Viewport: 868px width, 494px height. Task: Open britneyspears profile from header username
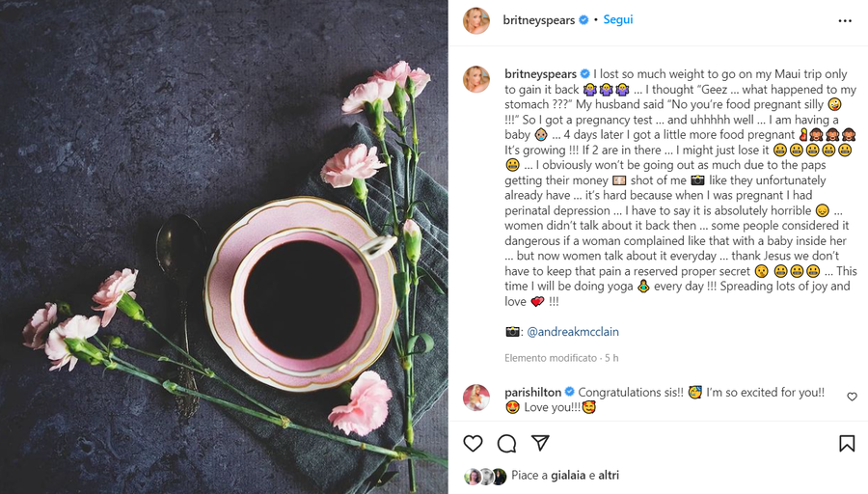[539, 19]
